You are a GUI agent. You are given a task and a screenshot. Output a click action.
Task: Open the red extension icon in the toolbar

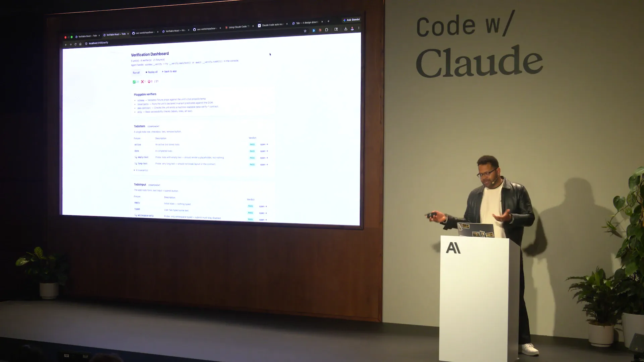tap(320, 30)
